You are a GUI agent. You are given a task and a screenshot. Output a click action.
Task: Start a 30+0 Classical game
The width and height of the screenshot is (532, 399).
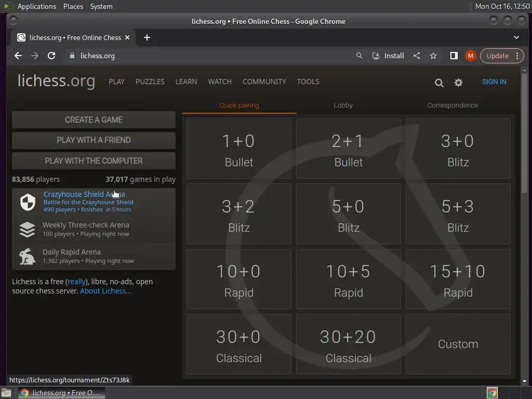pyautogui.click(x=239, y=344)
